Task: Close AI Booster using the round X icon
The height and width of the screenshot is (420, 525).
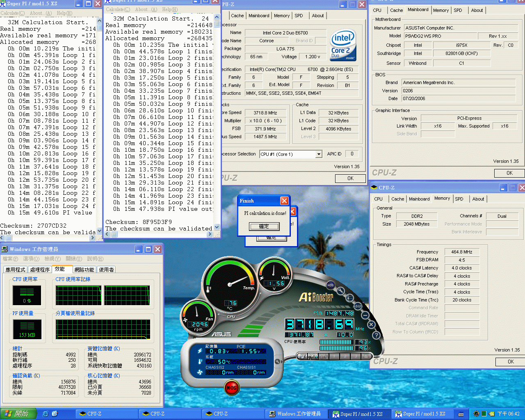Action: [371, 324]
